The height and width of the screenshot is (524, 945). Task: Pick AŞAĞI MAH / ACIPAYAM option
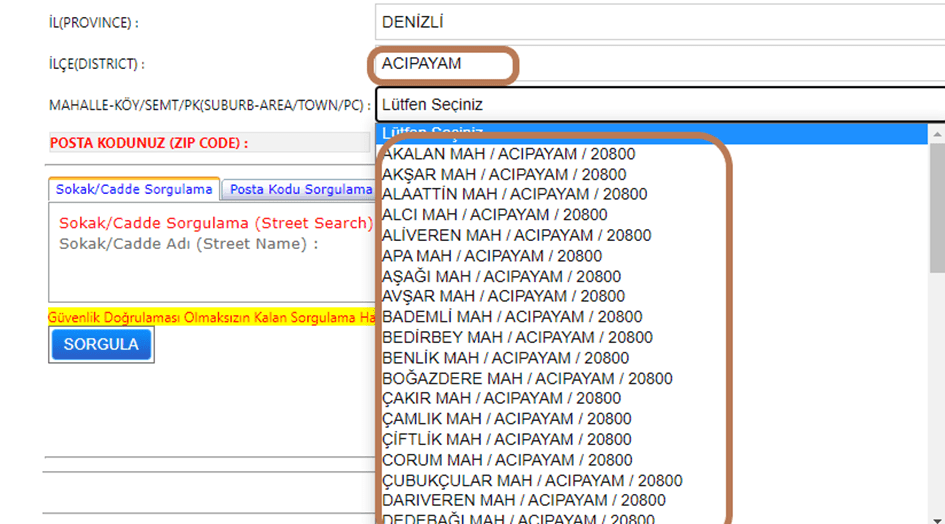click(501, 276)
